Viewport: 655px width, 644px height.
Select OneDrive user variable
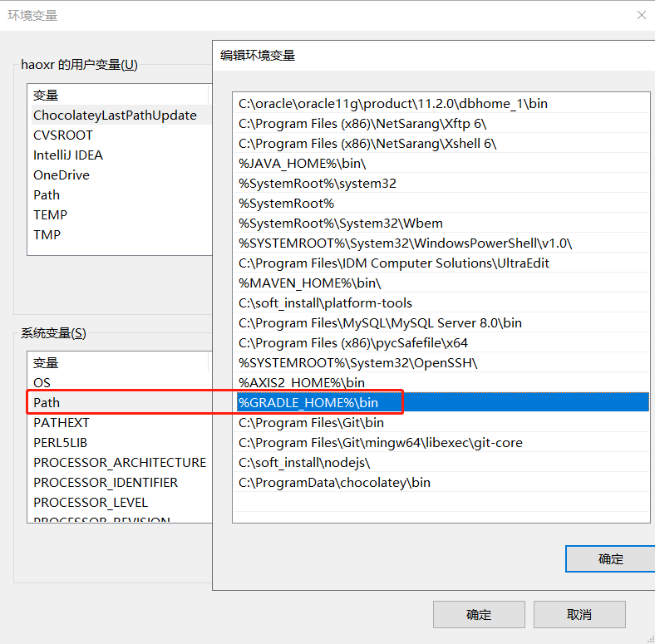[x=120, y=175]
